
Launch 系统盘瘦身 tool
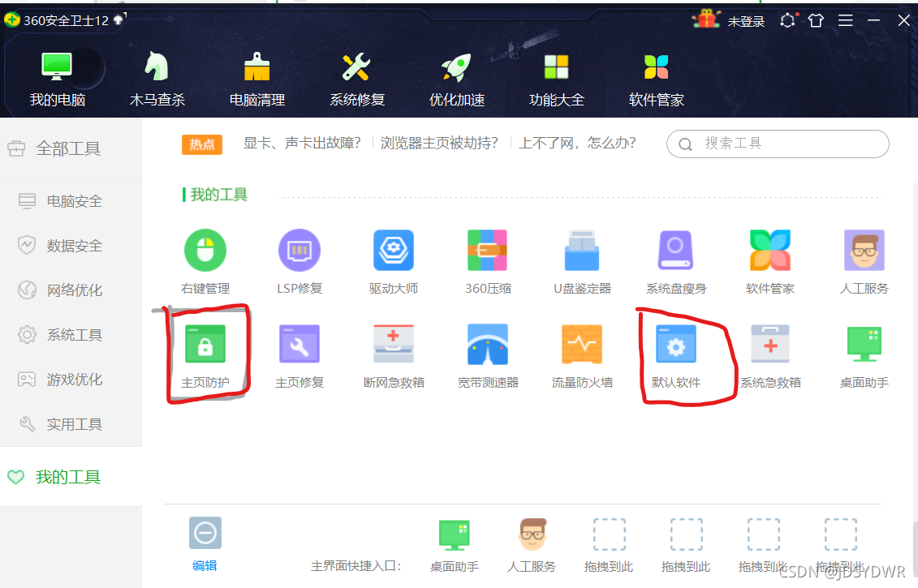click(x=676, y=261)
